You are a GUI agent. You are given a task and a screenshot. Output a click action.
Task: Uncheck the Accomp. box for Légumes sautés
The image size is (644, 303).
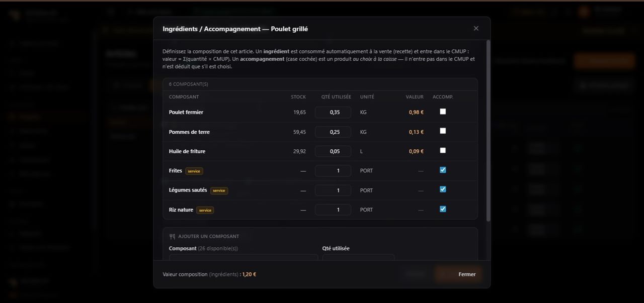(x=443, y=189)
